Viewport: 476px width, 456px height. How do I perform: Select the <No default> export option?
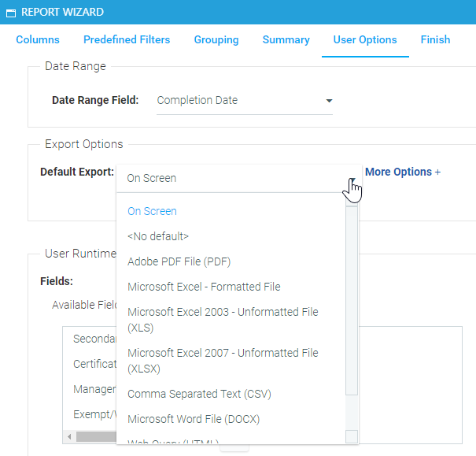point(158,236)
